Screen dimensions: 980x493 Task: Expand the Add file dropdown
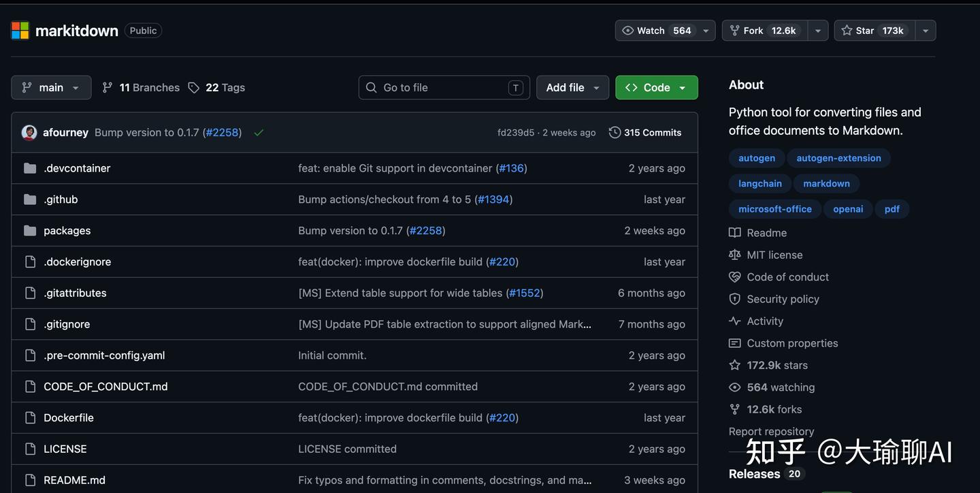572,88
